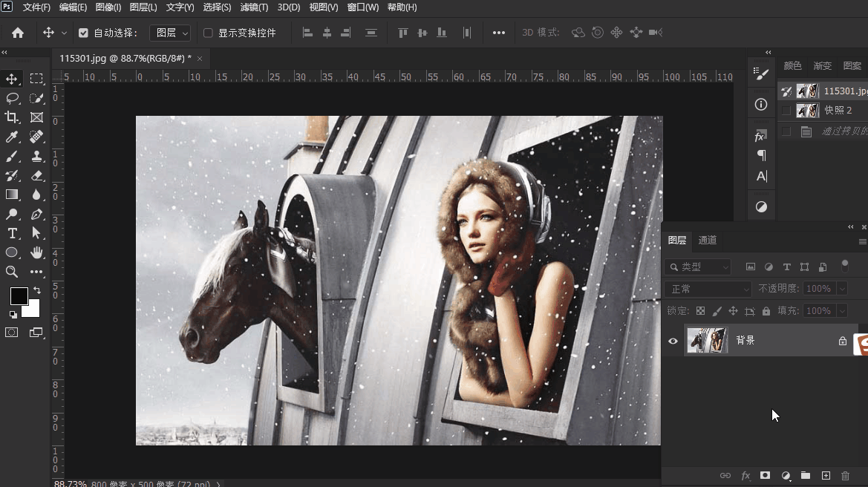Toggle the layer filter on/off switch
868x487 pixels.
coord(845,267)
